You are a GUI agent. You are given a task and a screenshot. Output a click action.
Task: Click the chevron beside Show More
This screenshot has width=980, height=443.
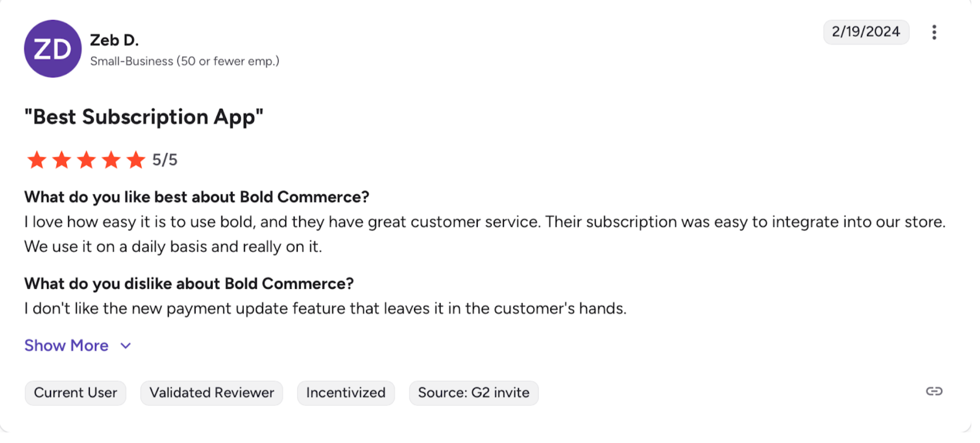click(126, 346)
